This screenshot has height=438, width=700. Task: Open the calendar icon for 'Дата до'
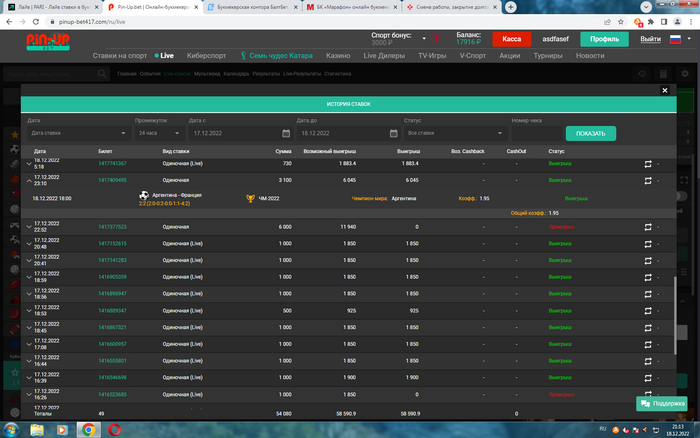(x=393, y=133)
